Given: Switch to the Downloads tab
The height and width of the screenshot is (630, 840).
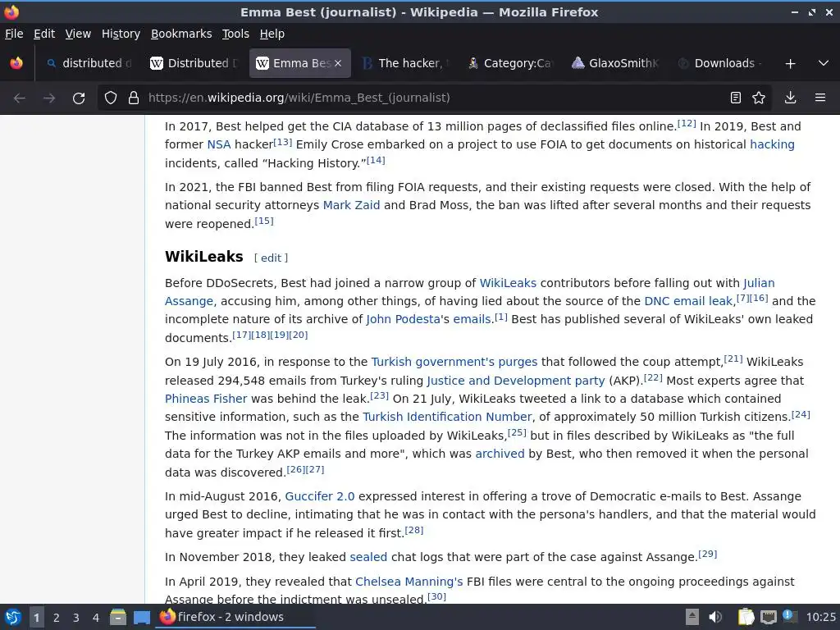Looking at the screenshot, I should click(x=719, y=63).
